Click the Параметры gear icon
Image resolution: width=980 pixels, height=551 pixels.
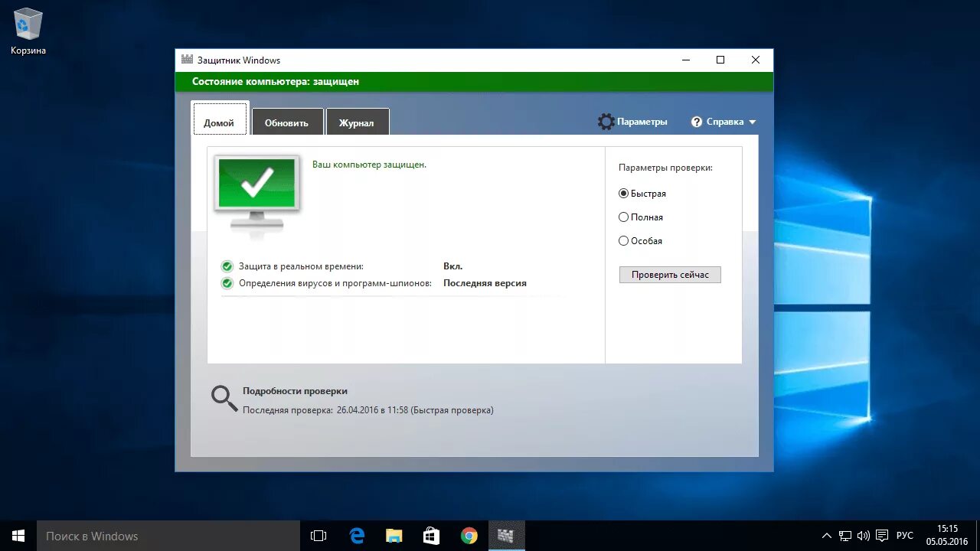606,122
